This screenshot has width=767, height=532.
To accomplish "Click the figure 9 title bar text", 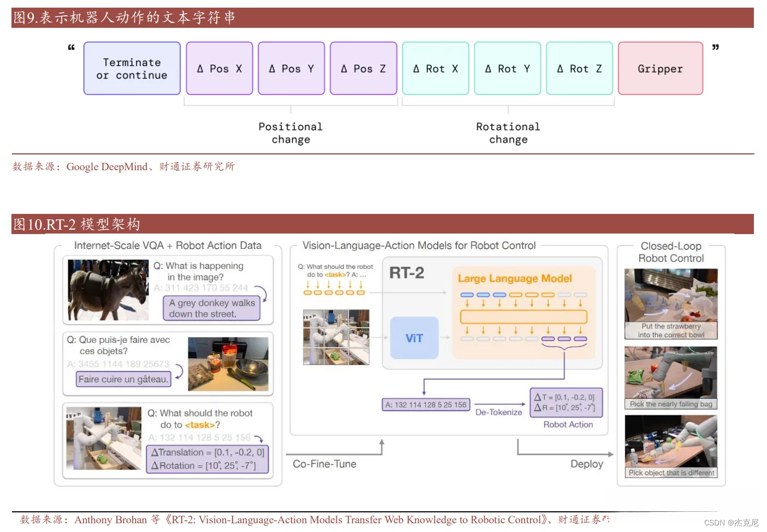I will point(124,17).
